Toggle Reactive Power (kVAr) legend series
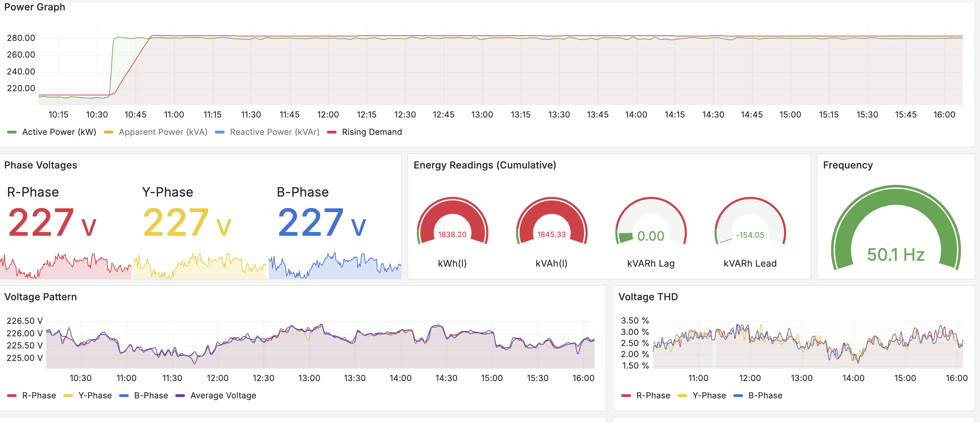Viewport: 980px width, 423px height. pos(274,132)
